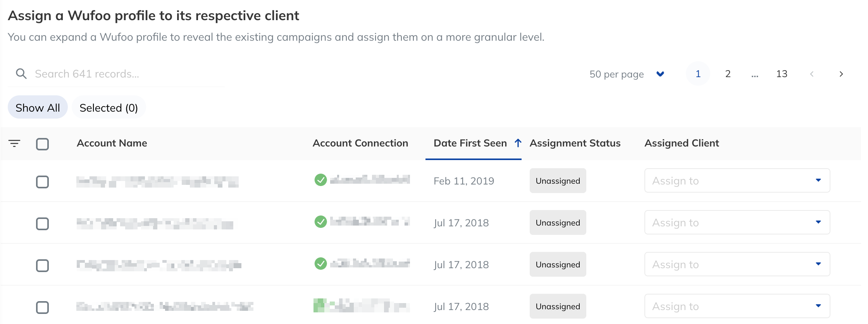Click the Feb 11, 2019 date cell

point(464,181)
